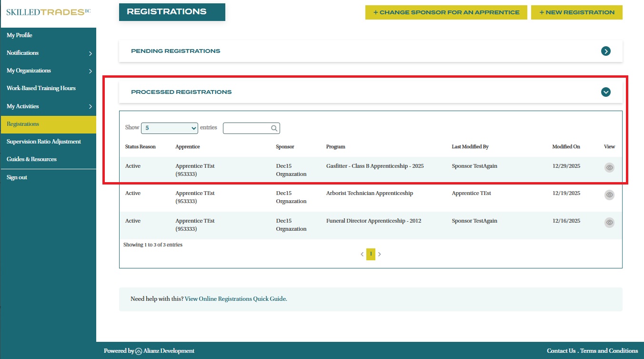Expand the Pending Registrations section

click(x=606, y=51)
